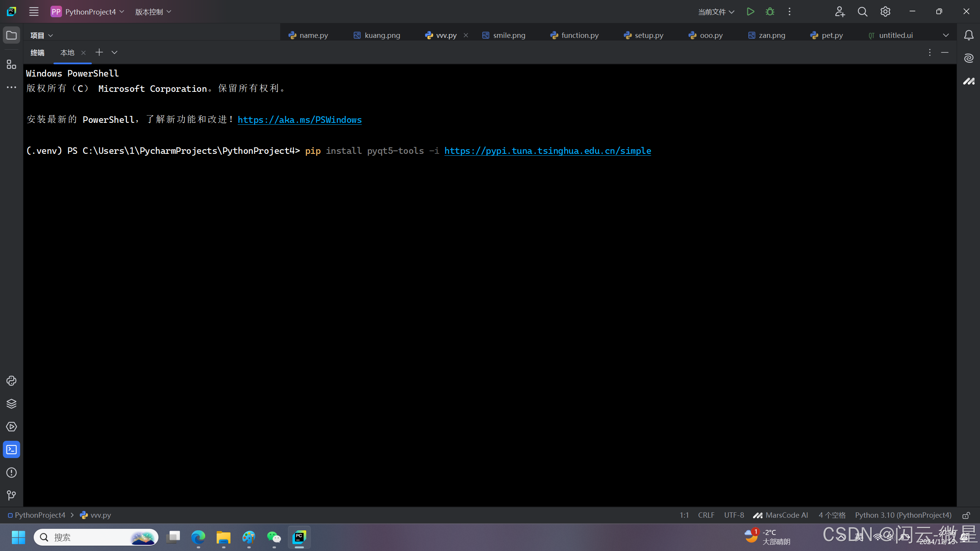Open the MarsCode AI sidebar icon

coord(969,81)
